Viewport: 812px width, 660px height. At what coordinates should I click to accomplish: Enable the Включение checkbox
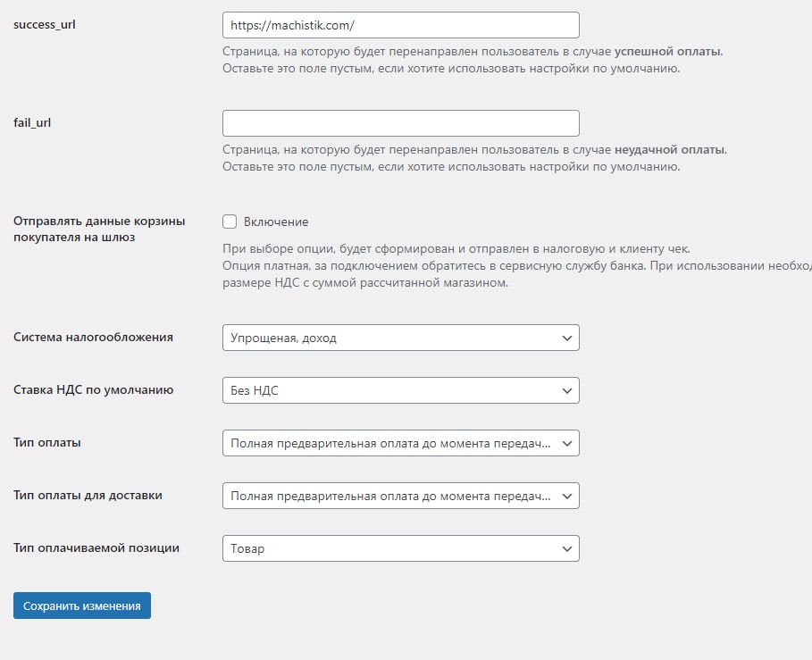pos(230,221)
